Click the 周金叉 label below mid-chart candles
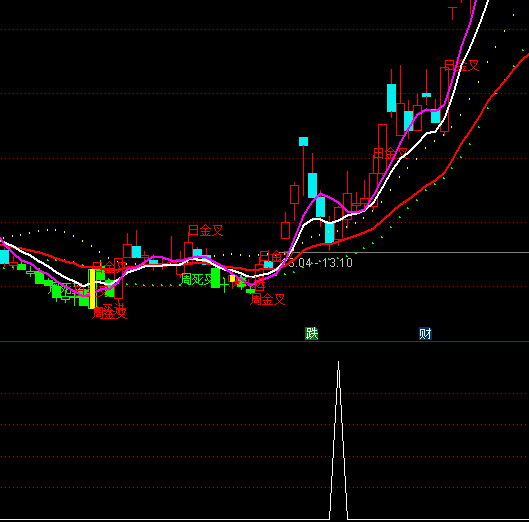Screen dimensions: 529x522 pyautogui.click(x=268, y=299)
